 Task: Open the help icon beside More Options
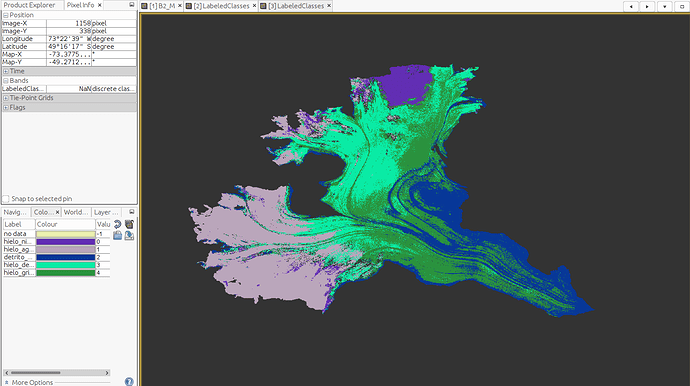(129, 382)
